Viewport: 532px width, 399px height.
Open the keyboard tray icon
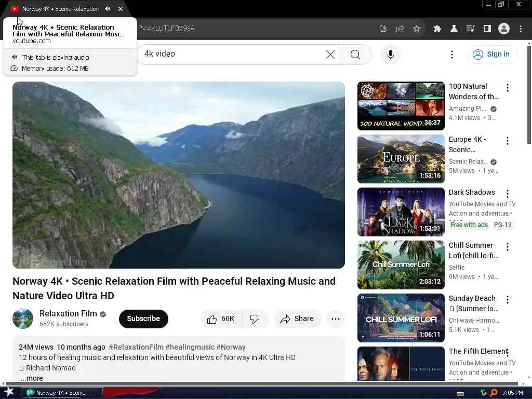460,393
